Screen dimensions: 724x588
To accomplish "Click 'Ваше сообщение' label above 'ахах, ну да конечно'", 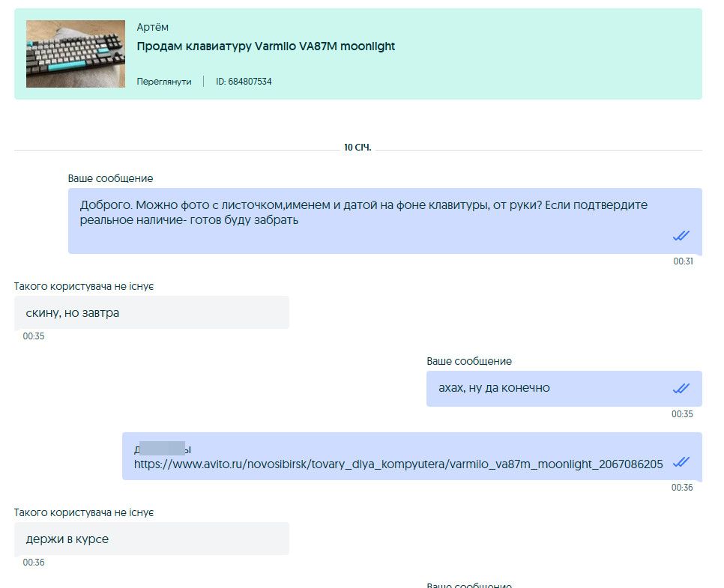I will click(x=469, y=361).
